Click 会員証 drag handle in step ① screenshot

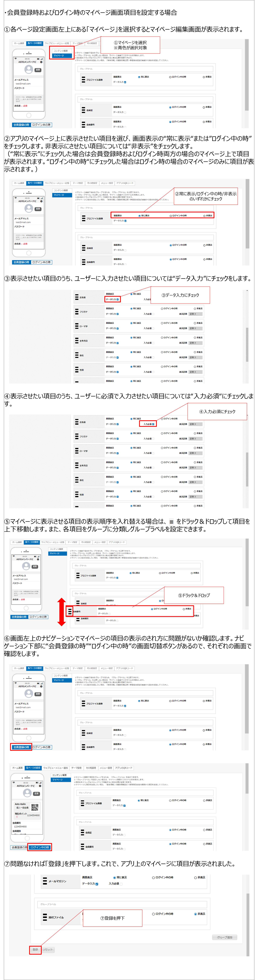click(83, 110)
